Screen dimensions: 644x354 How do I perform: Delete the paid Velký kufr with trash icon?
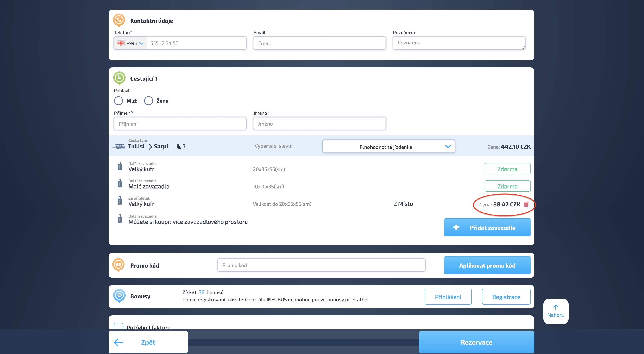(x=526, y=204)
